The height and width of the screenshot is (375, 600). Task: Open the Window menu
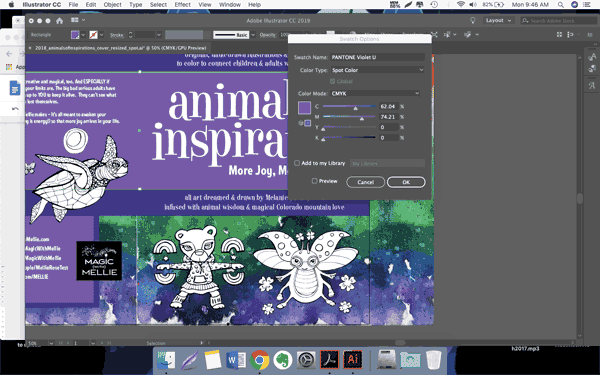230,5
